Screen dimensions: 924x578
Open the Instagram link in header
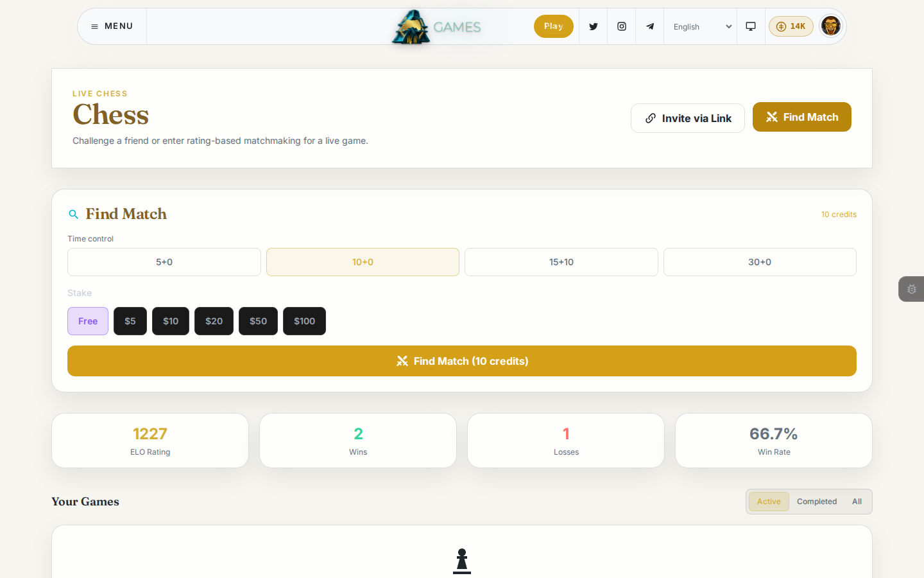tap(622, 26)
